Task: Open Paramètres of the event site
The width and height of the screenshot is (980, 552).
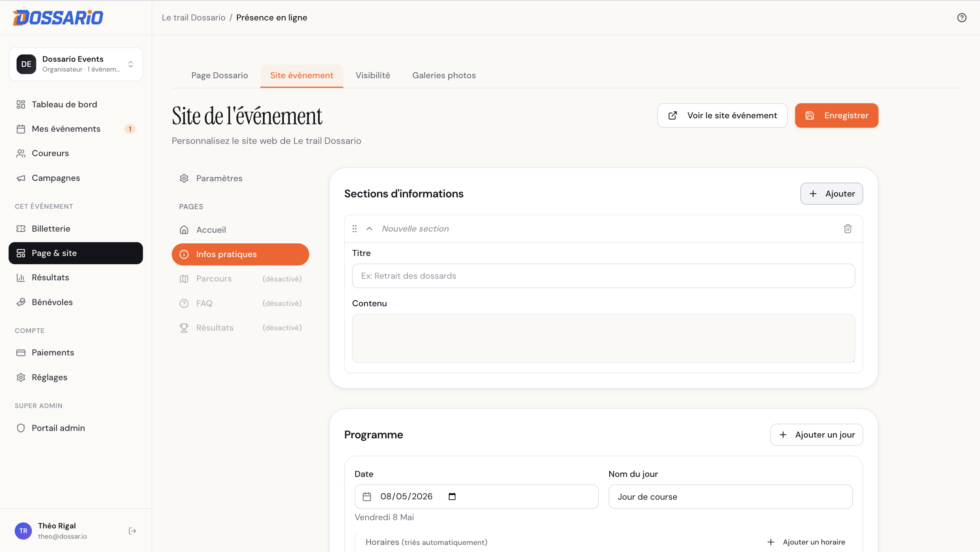Action: tap(240, 178)
